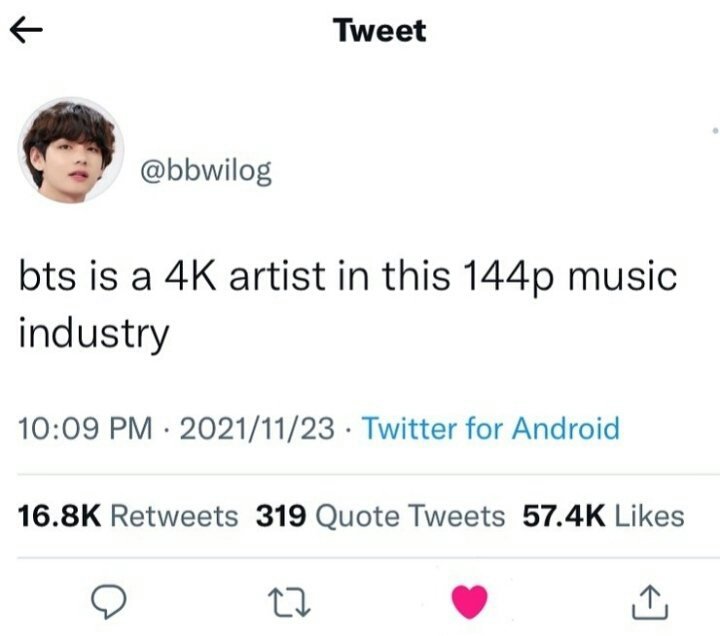The height and width of the screenshot is (636, 720).
Task: View the 319 Quote Tweets
Action: tap(380, 516)
